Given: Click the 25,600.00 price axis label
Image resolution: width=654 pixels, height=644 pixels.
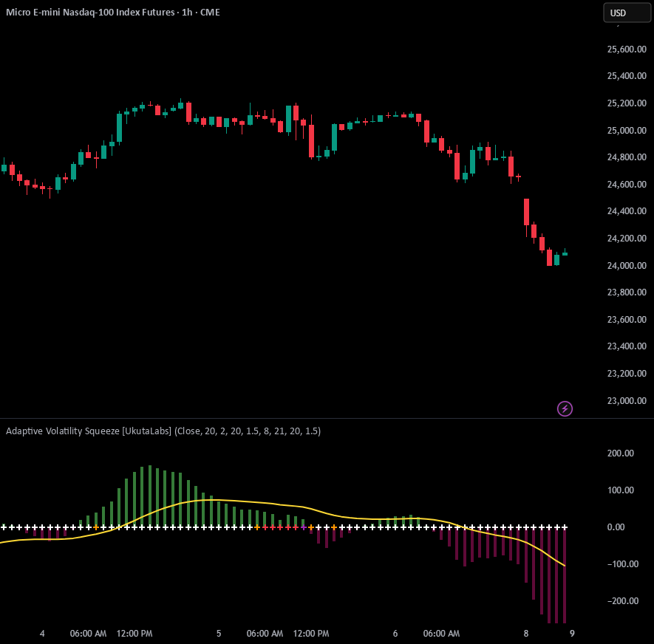Looking at the screenshot, I should click(627, 49).
